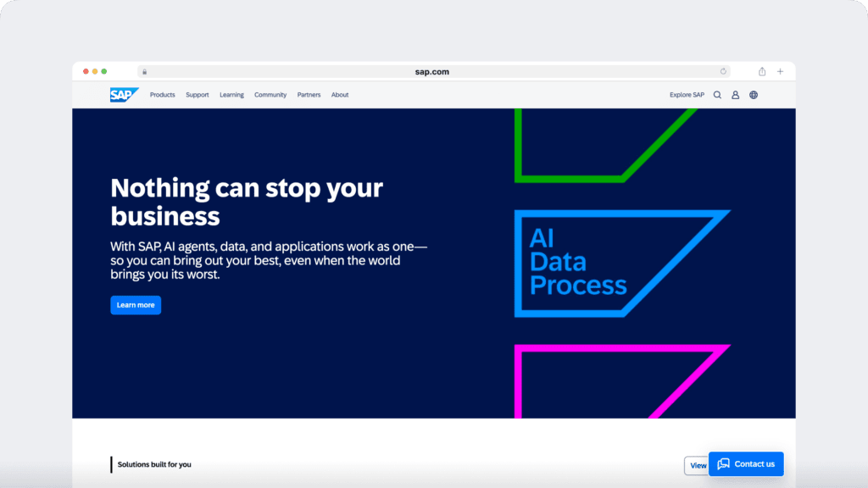Image resolution: width=868 pixels, height=488 pixels.
Task: Click inside the browser address bar
Action: [x=433, y=71]
